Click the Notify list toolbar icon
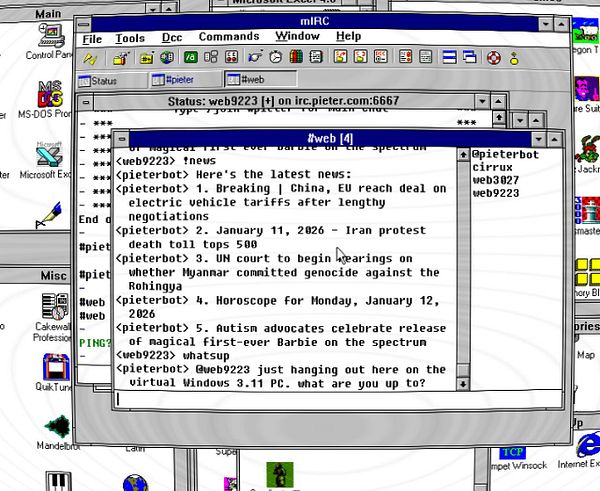The height and width of the screenshot is (491, 600). click(x=405, y=57)
